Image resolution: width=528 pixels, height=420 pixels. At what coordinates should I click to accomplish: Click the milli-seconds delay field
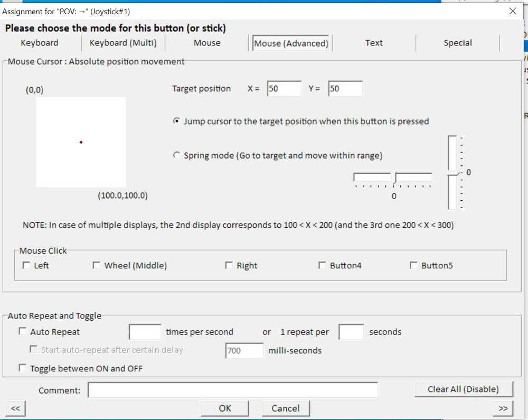pos(244,351)
